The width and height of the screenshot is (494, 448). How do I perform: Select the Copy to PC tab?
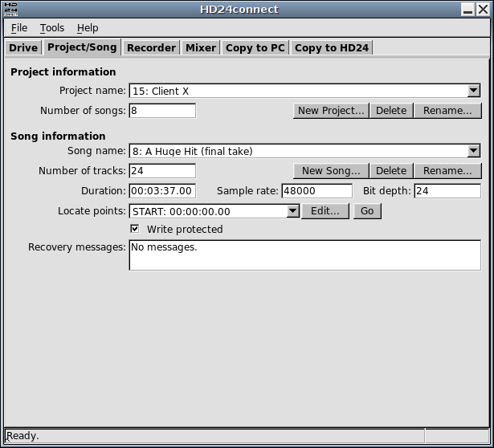tap(255, 48)
